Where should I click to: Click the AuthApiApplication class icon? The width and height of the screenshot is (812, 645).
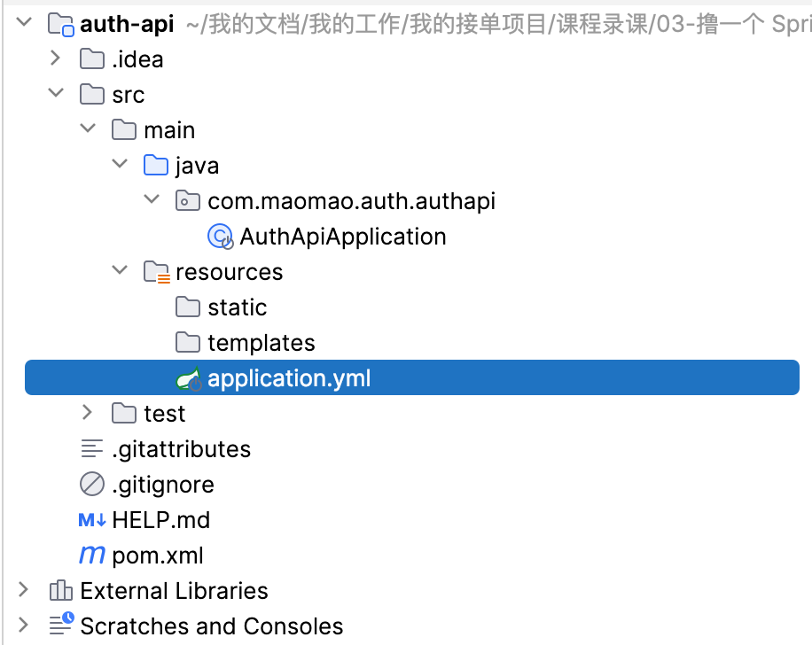coord(220,237)
